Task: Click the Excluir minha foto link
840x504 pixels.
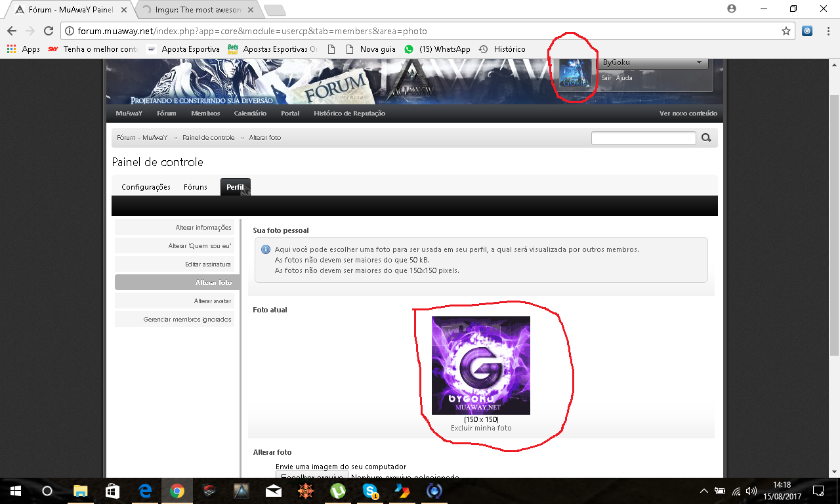Action: (x=481, y=428)
